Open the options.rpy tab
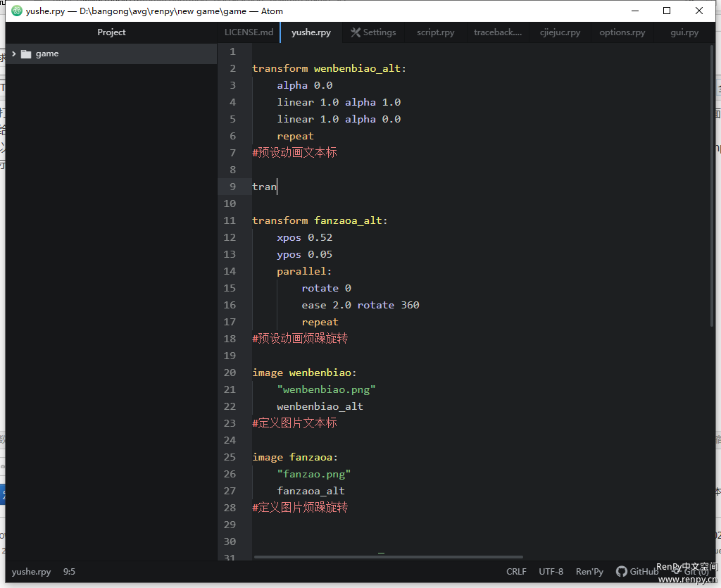721x588 pixels. [x=622, y=32]
